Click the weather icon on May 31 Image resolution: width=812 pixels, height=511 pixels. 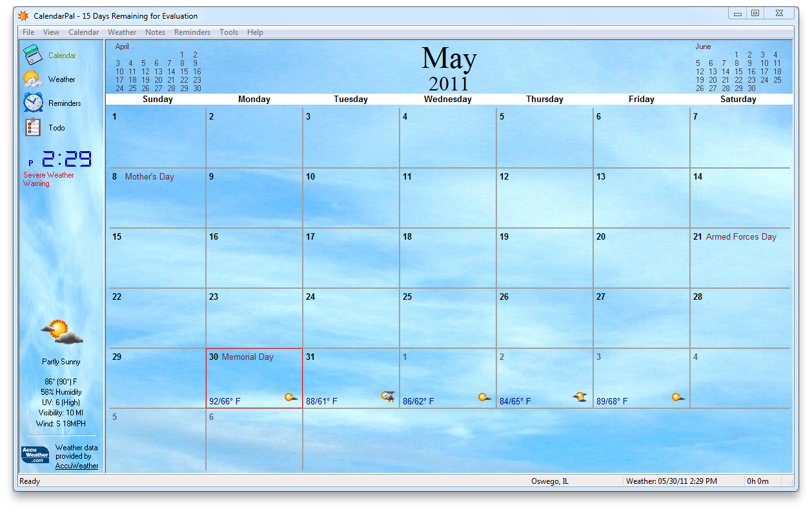(x=386, y=397)
